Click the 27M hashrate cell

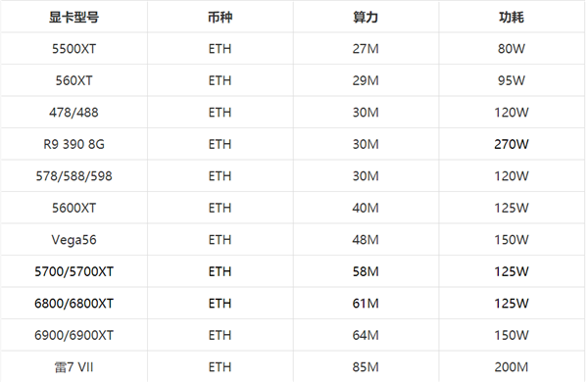pyautogui.click(x=366, y=49)
